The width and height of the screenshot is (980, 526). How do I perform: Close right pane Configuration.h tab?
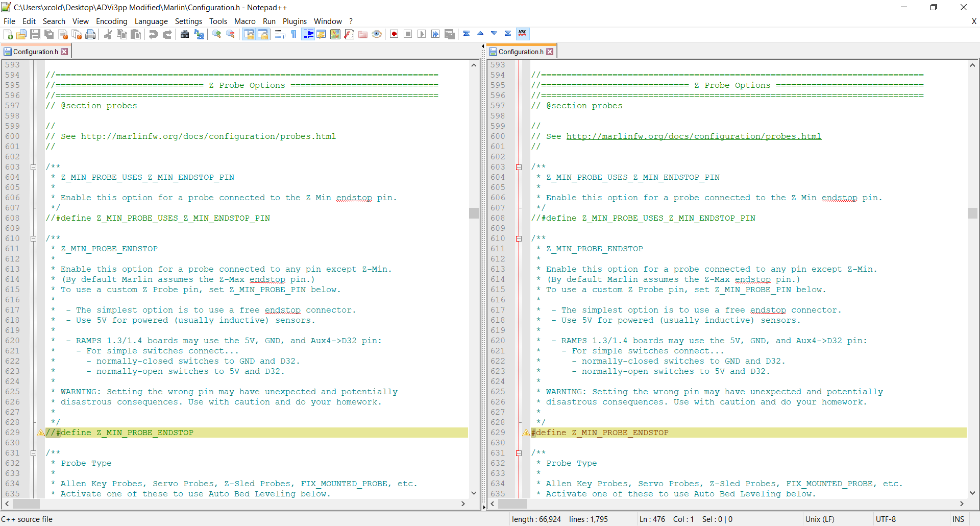(550, 52)
